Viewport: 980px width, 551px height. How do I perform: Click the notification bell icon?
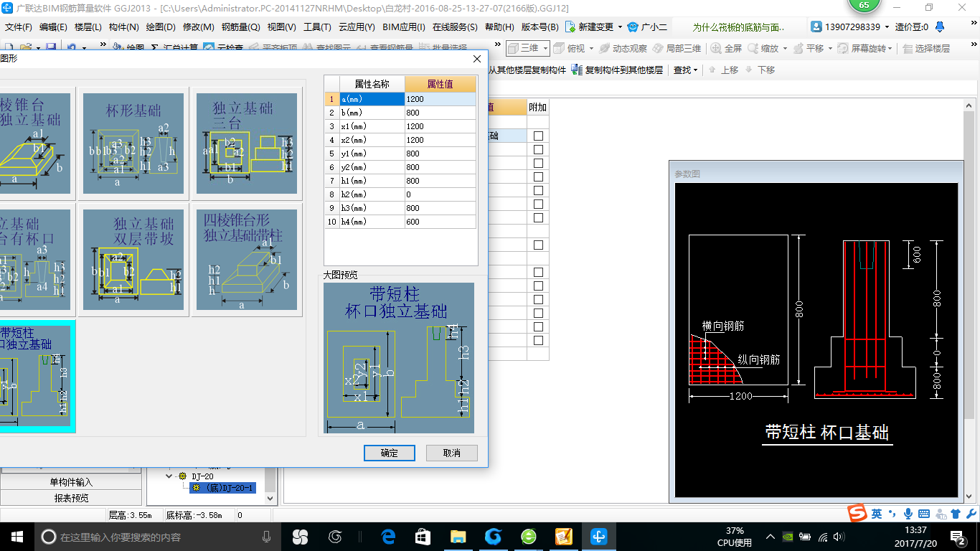point(940,27)
